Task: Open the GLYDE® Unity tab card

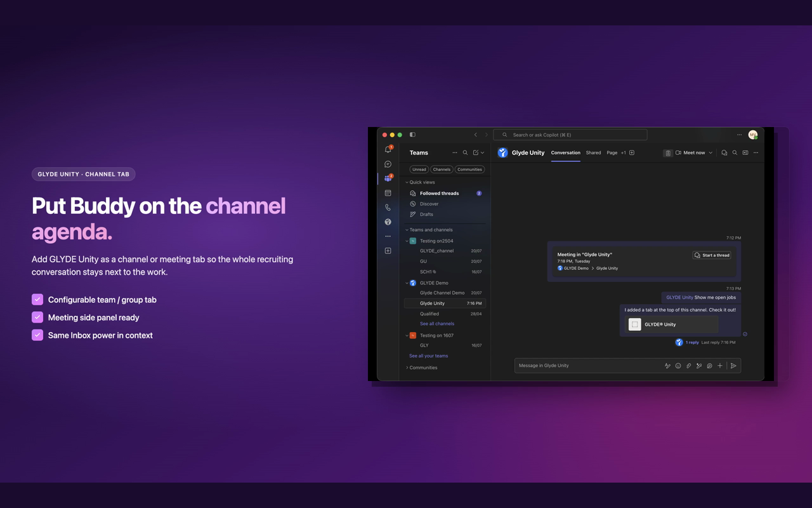Action: coord(671,324)
